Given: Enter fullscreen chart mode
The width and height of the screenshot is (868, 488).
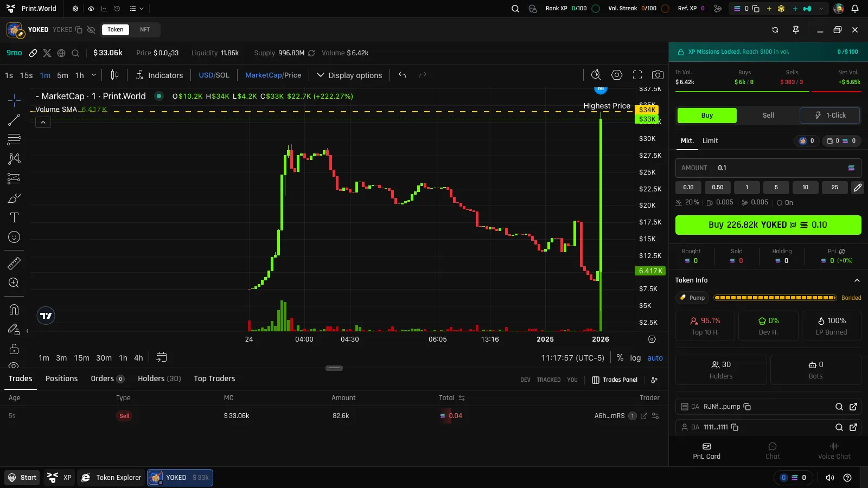Looking at the screenshot, I should [637, 75].
